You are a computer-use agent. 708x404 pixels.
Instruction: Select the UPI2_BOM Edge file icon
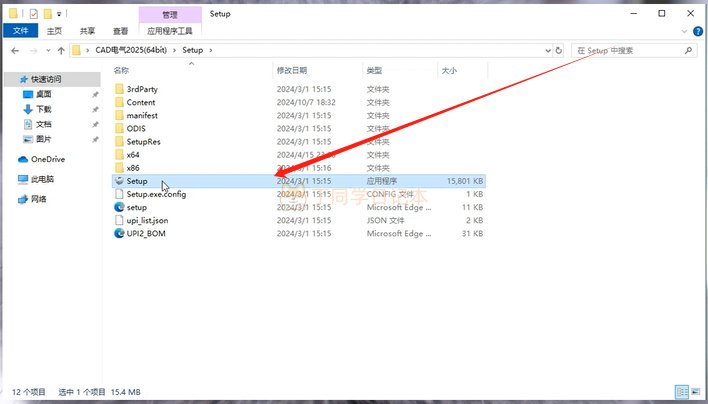click(119, 233)
